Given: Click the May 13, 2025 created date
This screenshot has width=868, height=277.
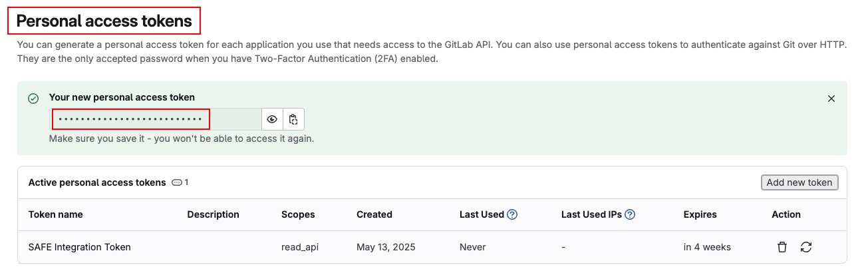Looking at the screenshot, I should tap(386, 247).
